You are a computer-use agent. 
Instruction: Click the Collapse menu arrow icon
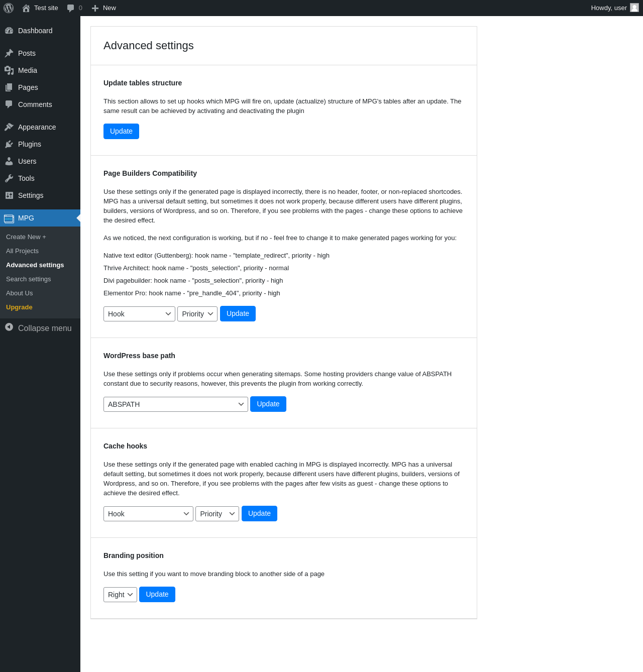tap(9, 327)
